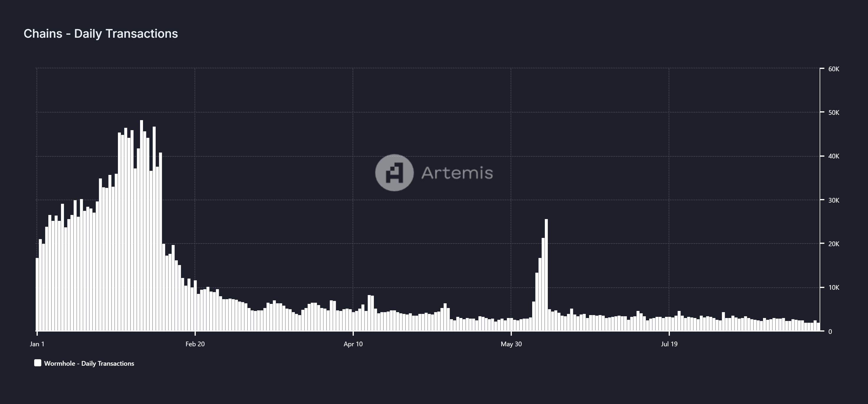868x404 pixels.
Task: Toggle the Wormhole legend white swatch
Action: pyautogui.click(x=38, y=363)
